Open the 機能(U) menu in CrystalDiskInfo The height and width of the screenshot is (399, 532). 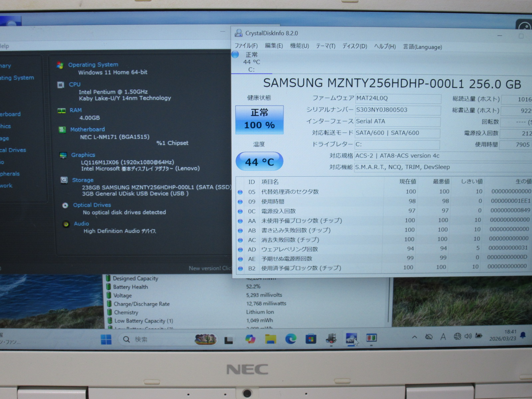[299, 46]
